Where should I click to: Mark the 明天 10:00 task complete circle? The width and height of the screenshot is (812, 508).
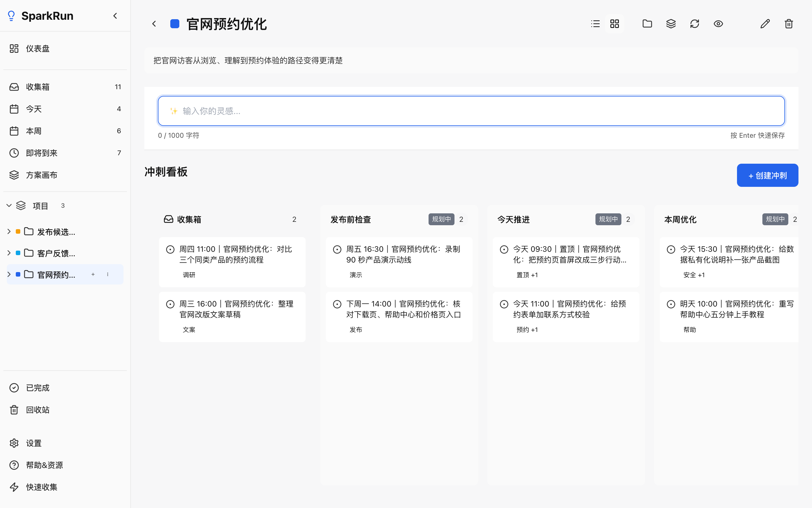click(671, 304)
